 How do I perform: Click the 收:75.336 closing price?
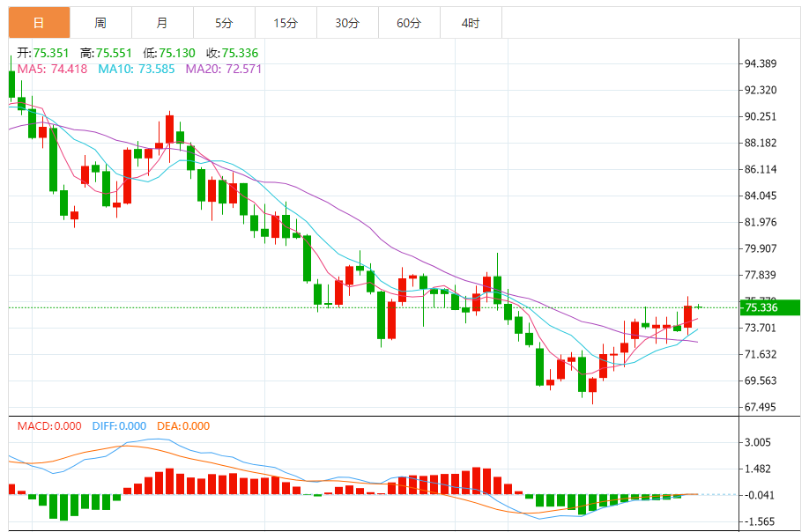click(232, 53)
